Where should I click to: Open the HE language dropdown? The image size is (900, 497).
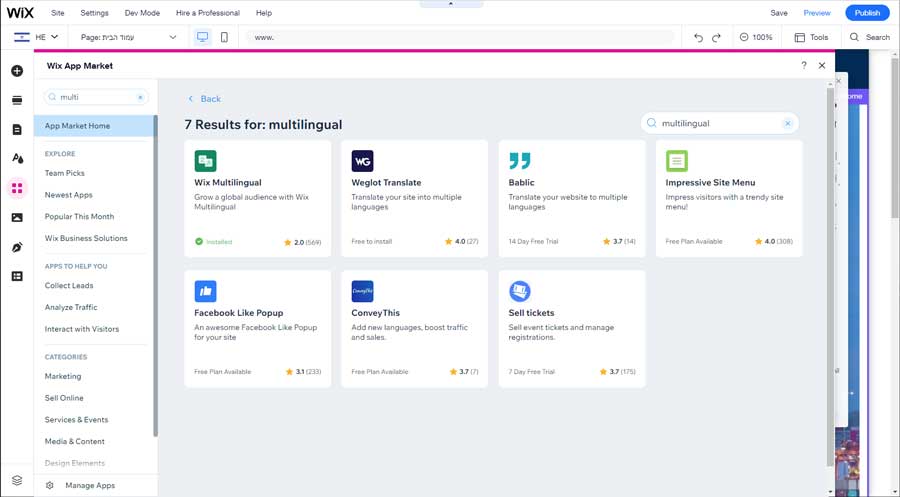point(36,37)
